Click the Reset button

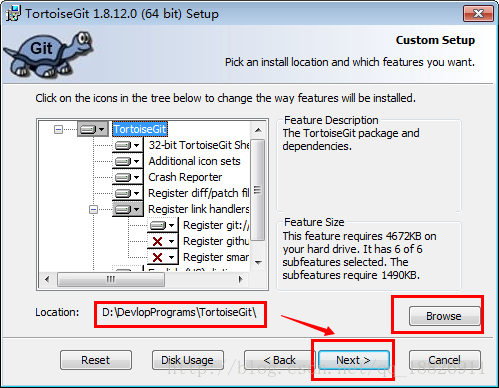96,360
